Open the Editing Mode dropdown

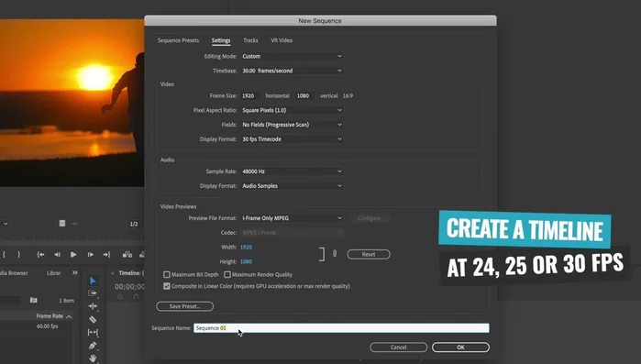(x=292, y=56)
